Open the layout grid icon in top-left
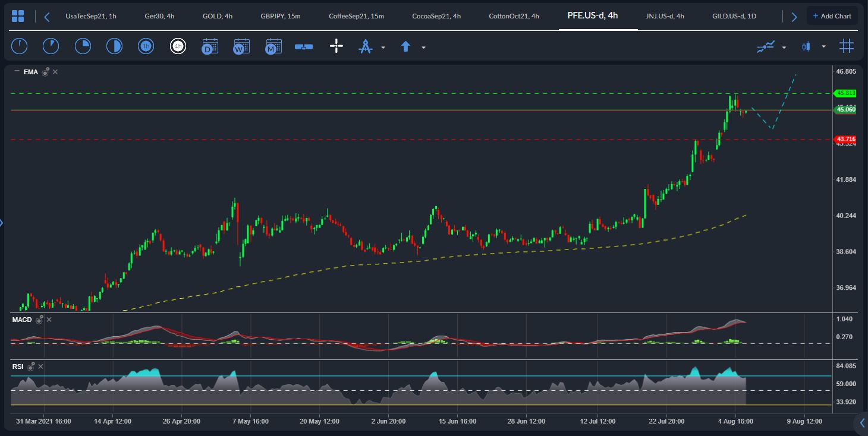This screenshot has height=436, width=868. click(x=18, y=16)
